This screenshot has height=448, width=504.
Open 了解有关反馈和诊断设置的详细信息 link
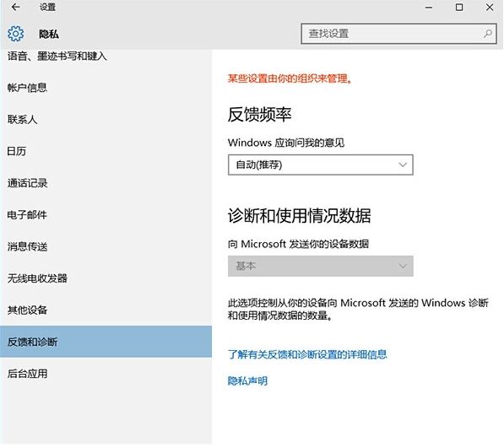(307, 354)
